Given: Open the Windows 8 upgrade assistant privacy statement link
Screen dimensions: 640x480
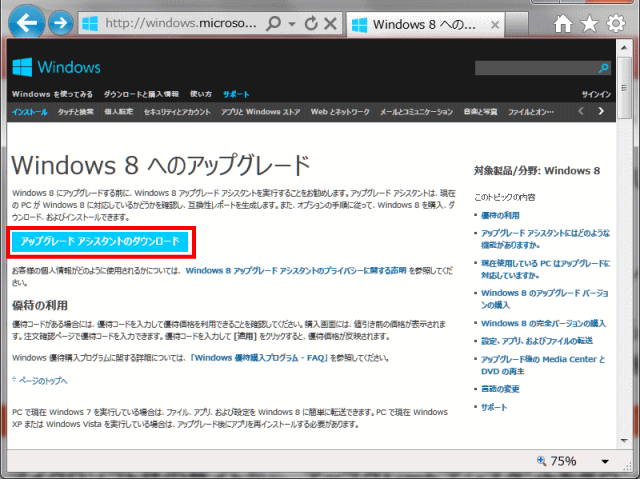Looking at the screenshot, I should 296,271.
